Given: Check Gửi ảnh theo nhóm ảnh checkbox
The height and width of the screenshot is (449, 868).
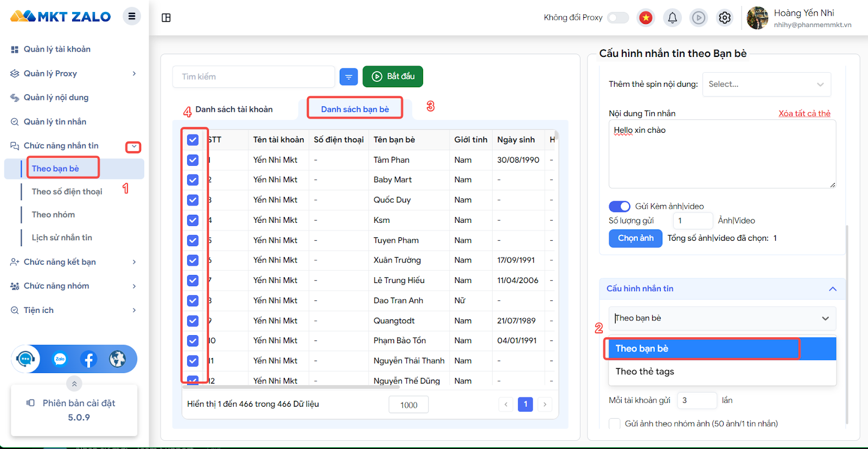Looking at the screenshot, I should (615, 424).
